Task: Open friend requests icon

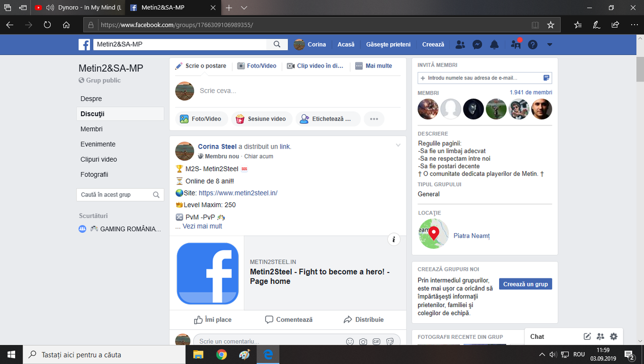Action: pyautogui.click(x=460, y=44)
